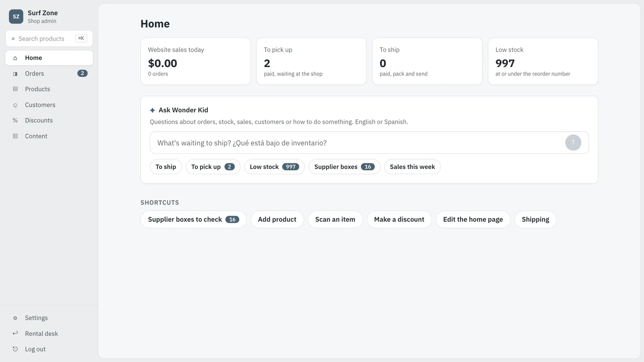Click the search magnifier icon
Image resolution: width=644 pixels, height=362 pixels.
pos(13,39)
